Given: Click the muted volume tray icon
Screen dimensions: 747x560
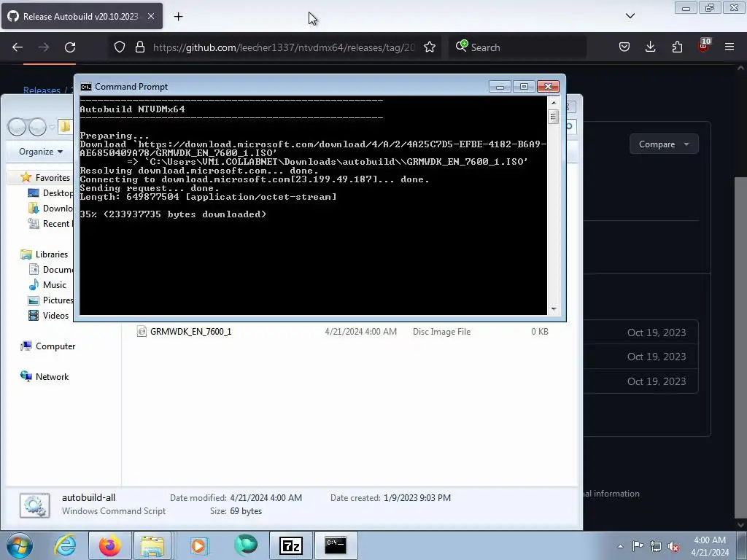Looking at the screenshot, I should (673, 547).
